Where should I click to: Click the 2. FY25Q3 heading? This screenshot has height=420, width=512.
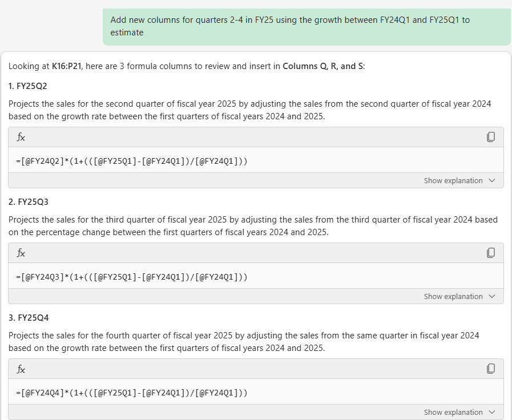pyautogui.click(x=29, y=202)
